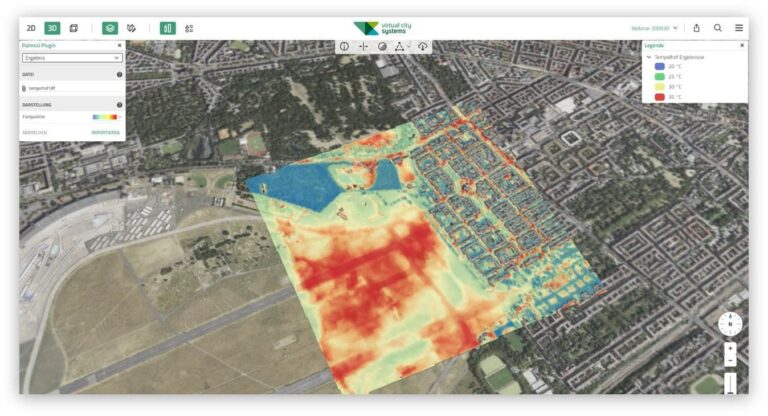The width and height of the screenshot is (768, 416).
Task: Open the search magnifier icon
Action: pyautogui.click(x=718, y=28)
